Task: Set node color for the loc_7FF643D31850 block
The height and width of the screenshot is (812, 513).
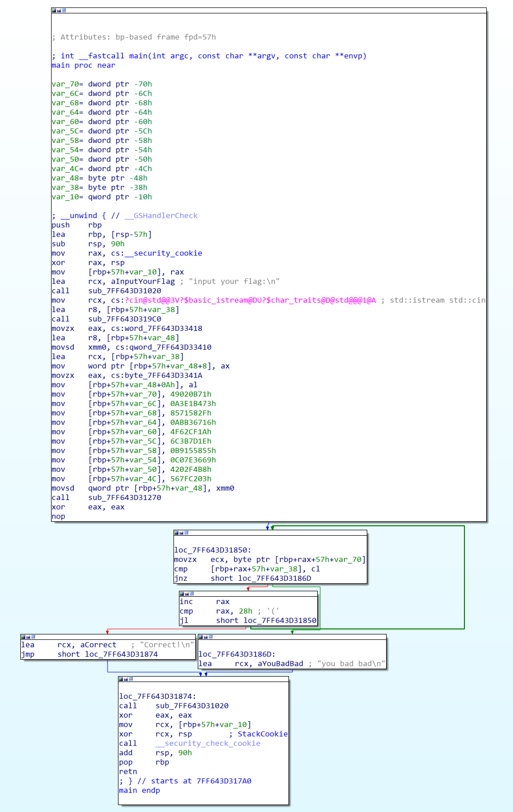Action: click(x=176, y=533)
